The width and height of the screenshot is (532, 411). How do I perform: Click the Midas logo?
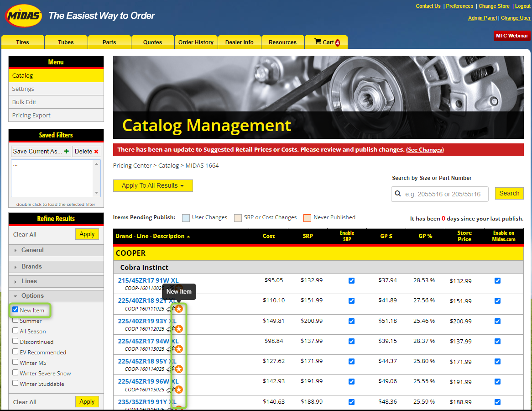[x=23, y=16]
